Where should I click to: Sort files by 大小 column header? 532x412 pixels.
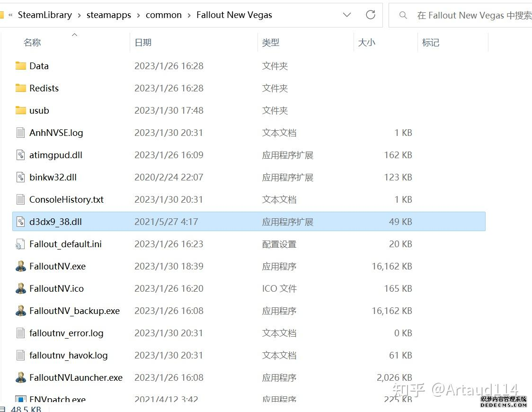click(x=366, y=43)
